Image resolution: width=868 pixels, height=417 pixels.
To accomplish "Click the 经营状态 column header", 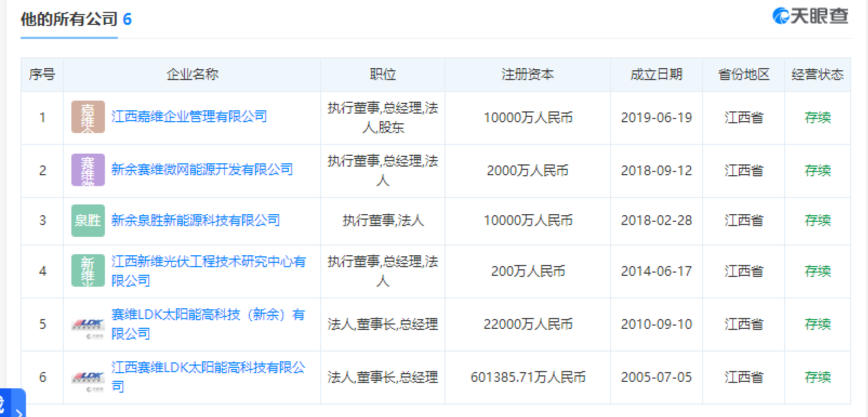I will [817, 75].
